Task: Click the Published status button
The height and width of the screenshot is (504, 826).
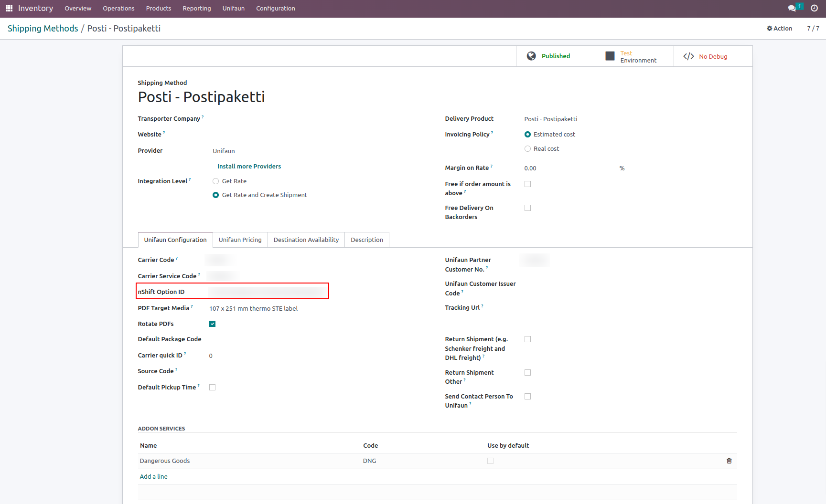Action: [556, 56]
